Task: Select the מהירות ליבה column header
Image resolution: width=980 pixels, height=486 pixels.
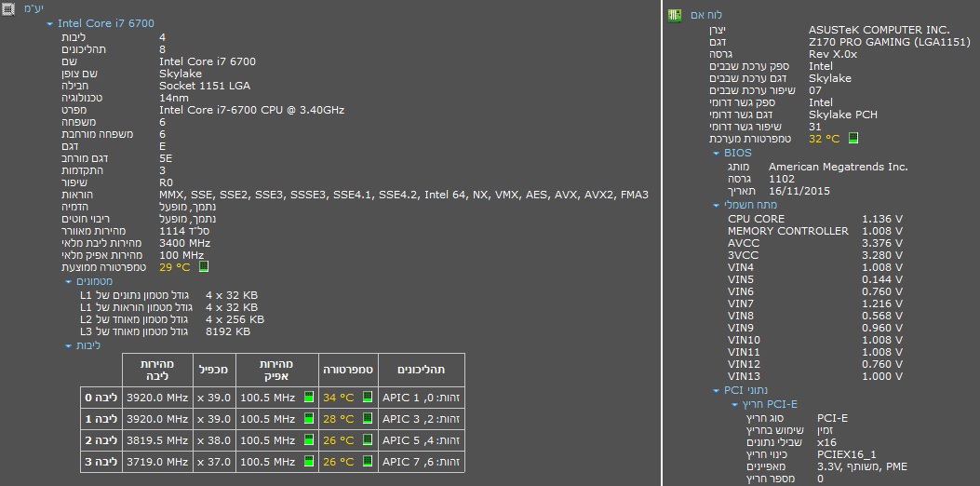Action: point(157,370)
